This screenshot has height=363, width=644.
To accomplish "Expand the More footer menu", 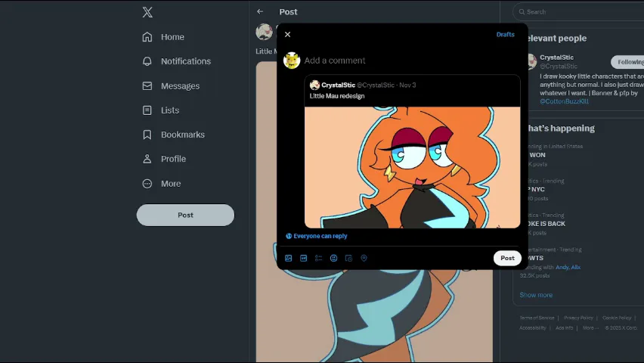I will (x=590, y=328).
